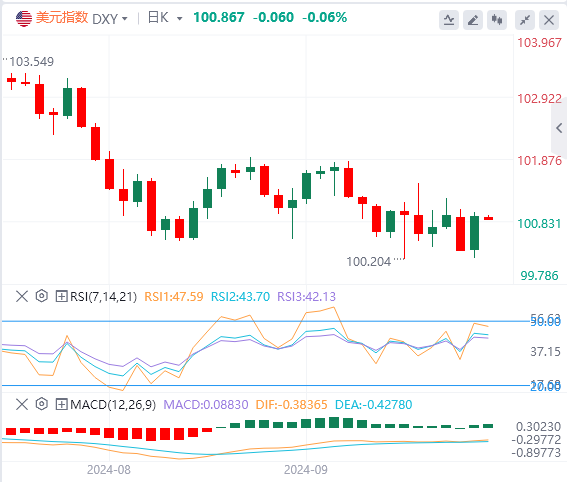Click the 2024-08 date marker
Viewport: 567px width, 482px height.
click(x=109, y=470)
